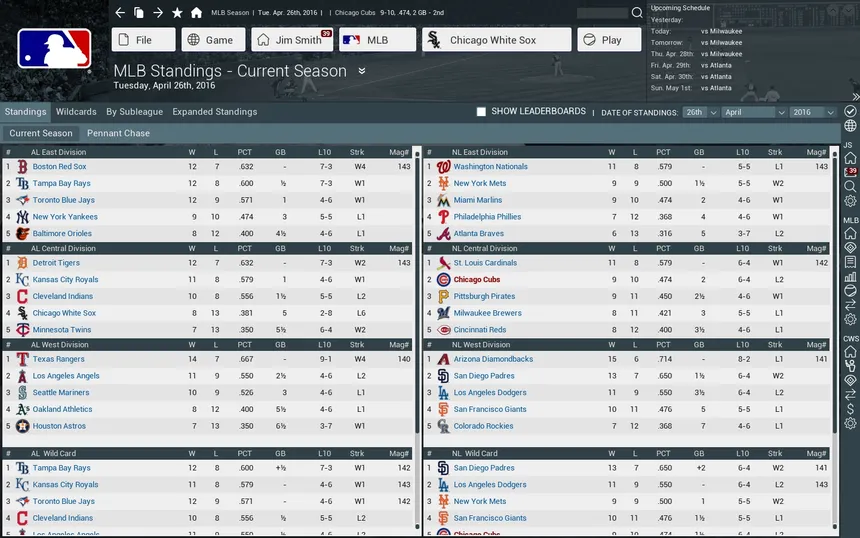Open the MLB news list icon

(x=850, y=262)
